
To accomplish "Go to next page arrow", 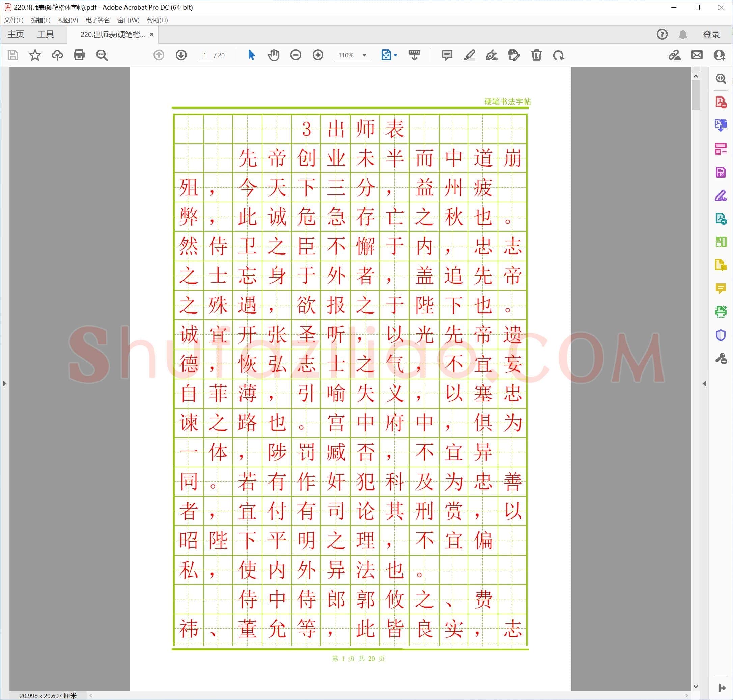I will (181, 55).
